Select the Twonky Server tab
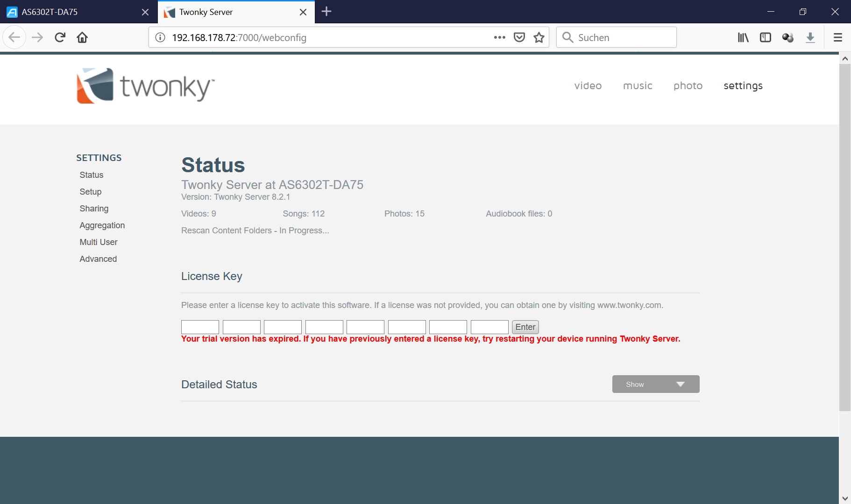The width and height of the screenshot is (851, 504). 236,12
